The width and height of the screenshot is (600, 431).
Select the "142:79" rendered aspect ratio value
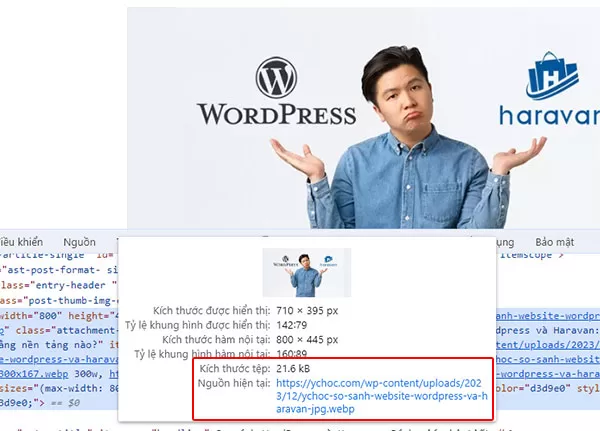click(x=292, y=325)
